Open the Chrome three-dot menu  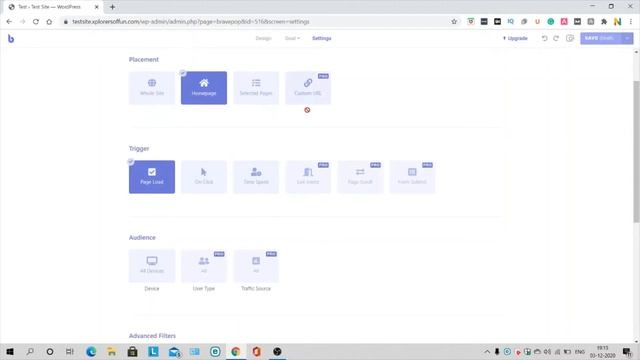pyautogui.click(x=631, y=22)
